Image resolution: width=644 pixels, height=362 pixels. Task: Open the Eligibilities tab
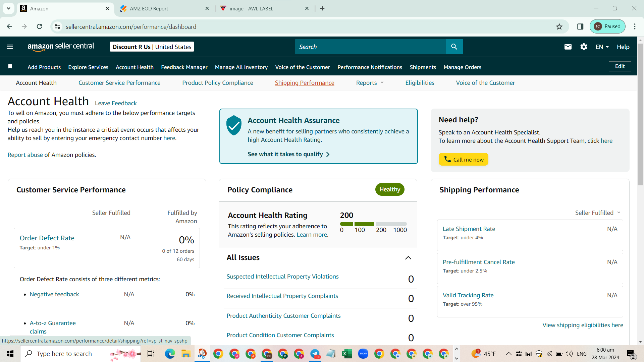(420, 83)
